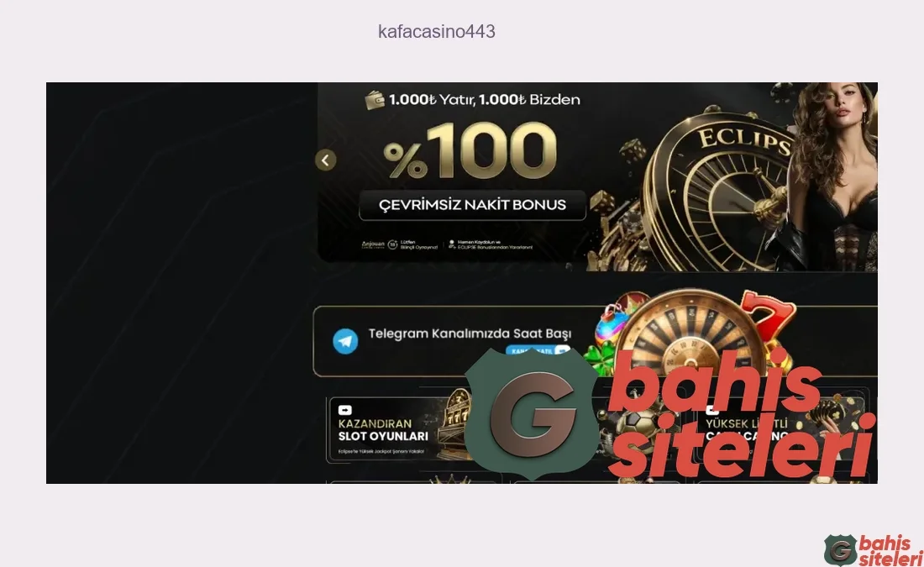924x567 pixels.
Task: Tap the 18+ responsible gaming badge
Action: pyautogui.click(x=392, y=244)
